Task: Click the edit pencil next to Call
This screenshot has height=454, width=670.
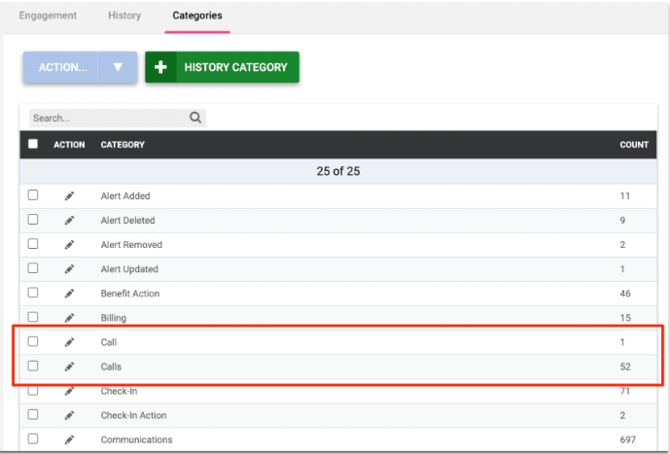Action: (x=69, y=342)
